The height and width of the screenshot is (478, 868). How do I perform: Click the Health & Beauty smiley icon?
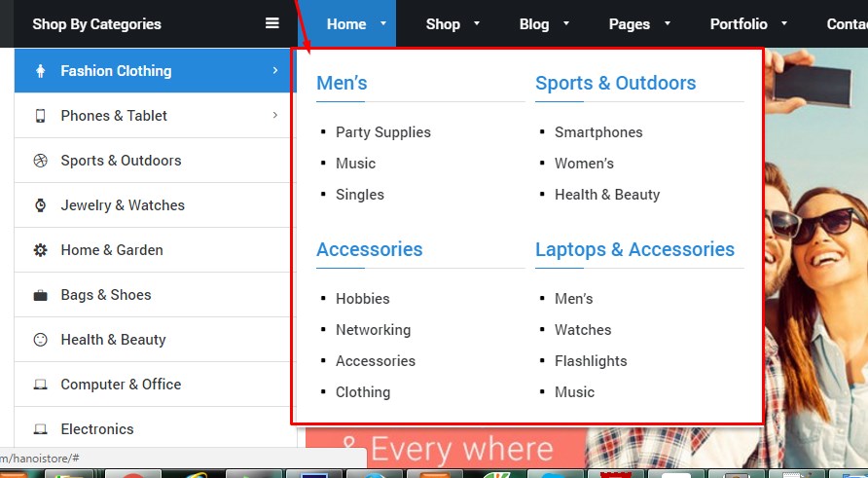[40, 340]
